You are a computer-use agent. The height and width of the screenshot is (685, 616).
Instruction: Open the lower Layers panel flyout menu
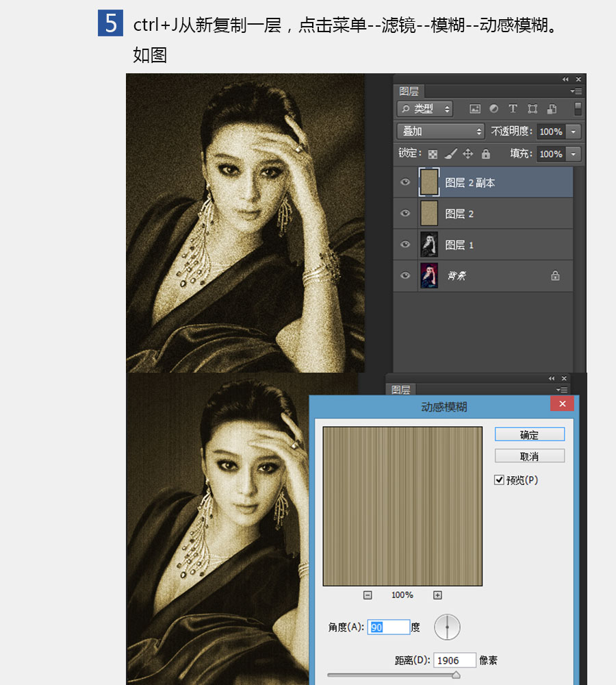coord(562,389)
